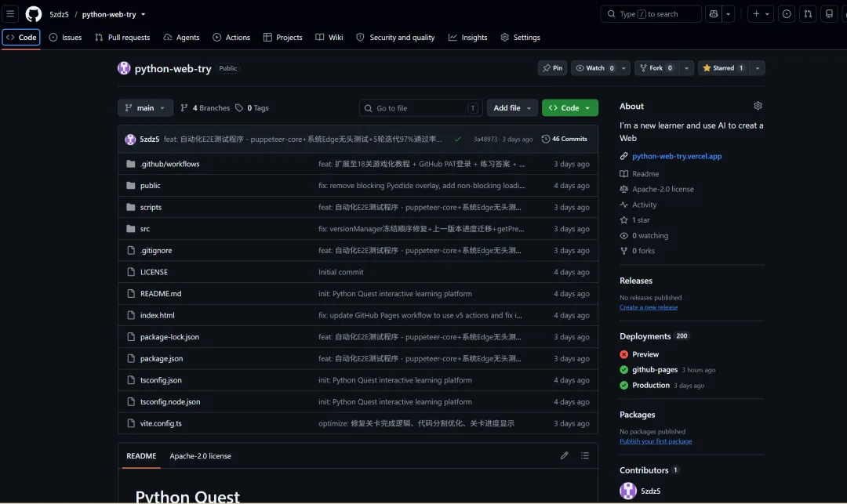View 0 Tags
Screen dimensions: 847x504
(x=252, y=108)
